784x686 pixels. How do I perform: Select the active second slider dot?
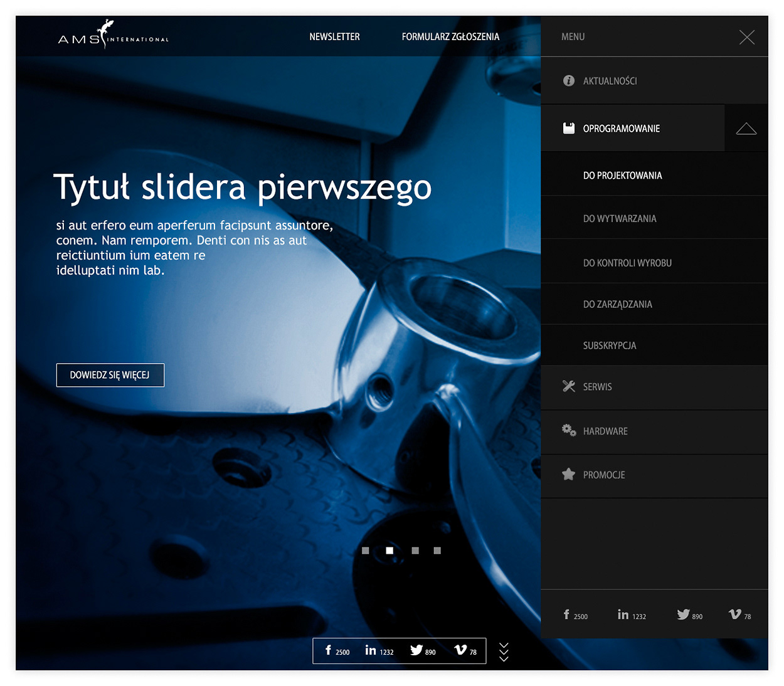click(389, 551)
